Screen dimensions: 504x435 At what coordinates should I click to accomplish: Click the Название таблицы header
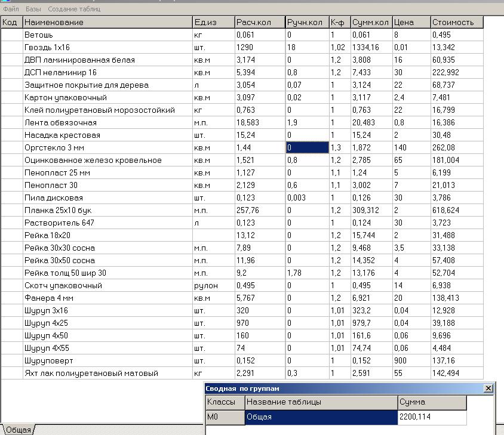click(321, 402)
